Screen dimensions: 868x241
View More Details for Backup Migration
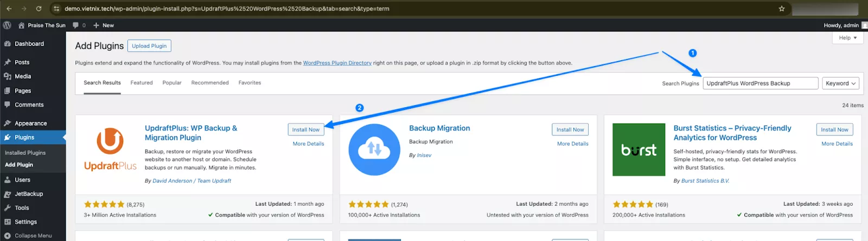[x=573, y=144]
